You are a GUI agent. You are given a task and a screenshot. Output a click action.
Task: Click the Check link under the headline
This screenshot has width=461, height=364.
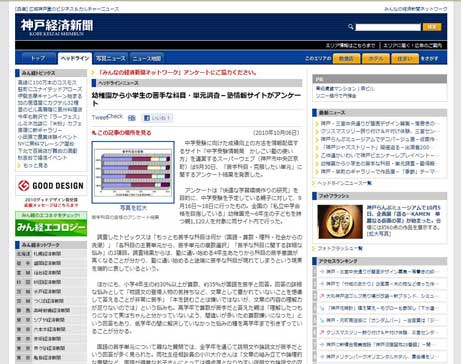click(115, 116)
